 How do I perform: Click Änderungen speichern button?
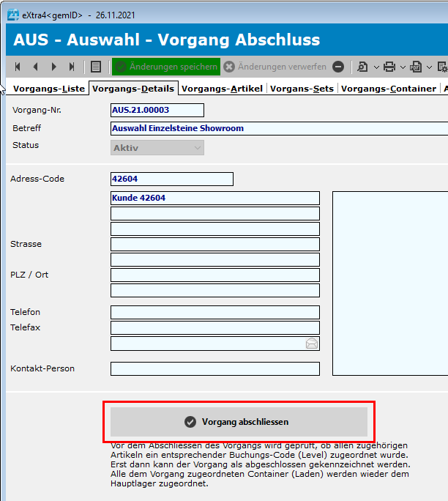click(166, 67)
